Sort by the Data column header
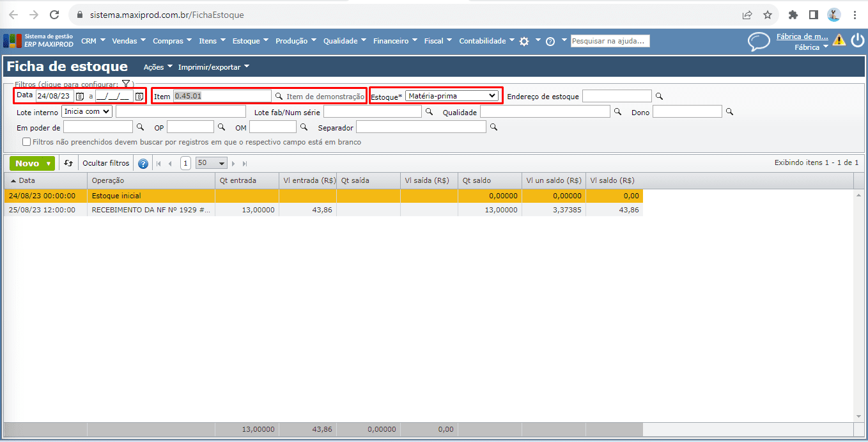868x442 pixels. 45,180
